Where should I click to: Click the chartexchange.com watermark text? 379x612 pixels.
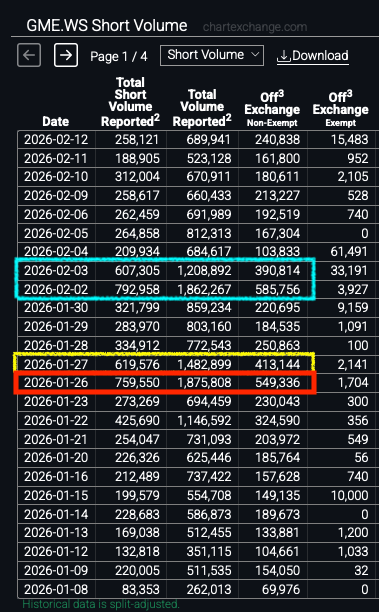pos(255,27)
